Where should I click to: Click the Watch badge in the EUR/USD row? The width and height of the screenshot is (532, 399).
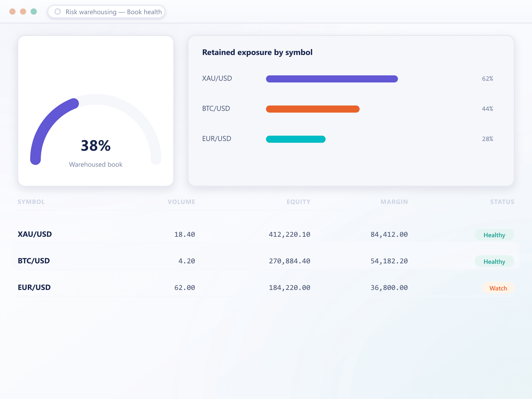coord(498,288)
